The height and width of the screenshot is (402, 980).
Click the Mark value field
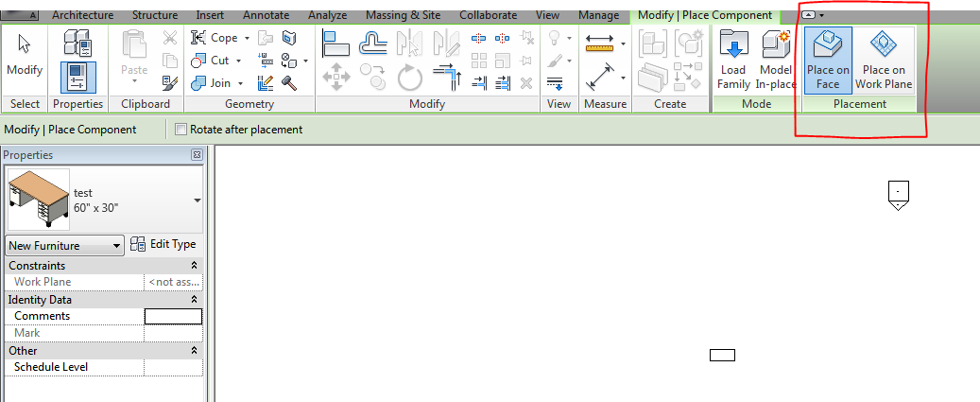pos(173,333)
